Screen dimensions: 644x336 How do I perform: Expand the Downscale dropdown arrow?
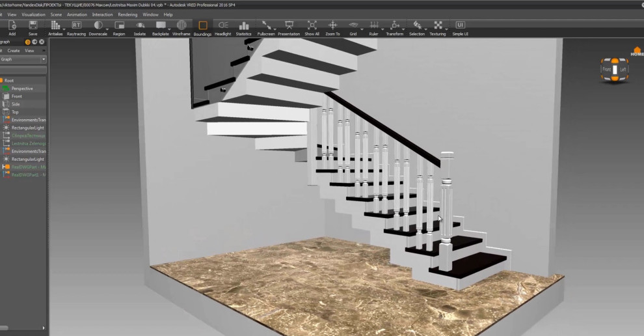pyautogui.click(x=106, y=29)
